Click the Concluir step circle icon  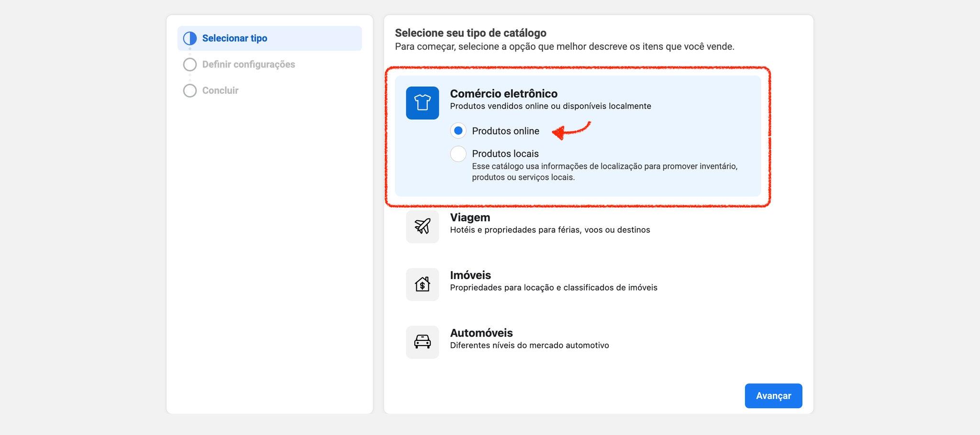click(190, 91)
